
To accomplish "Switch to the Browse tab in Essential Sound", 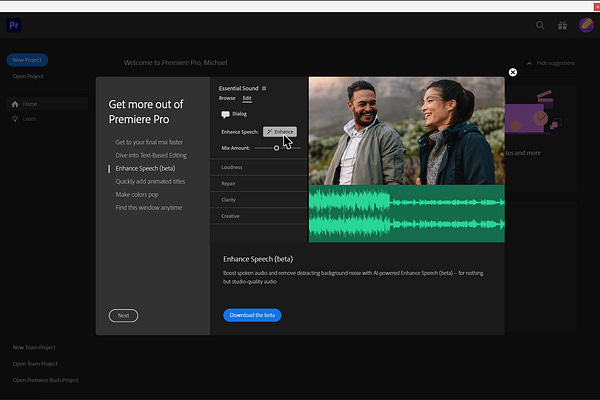I will click(x=227, y=98).
